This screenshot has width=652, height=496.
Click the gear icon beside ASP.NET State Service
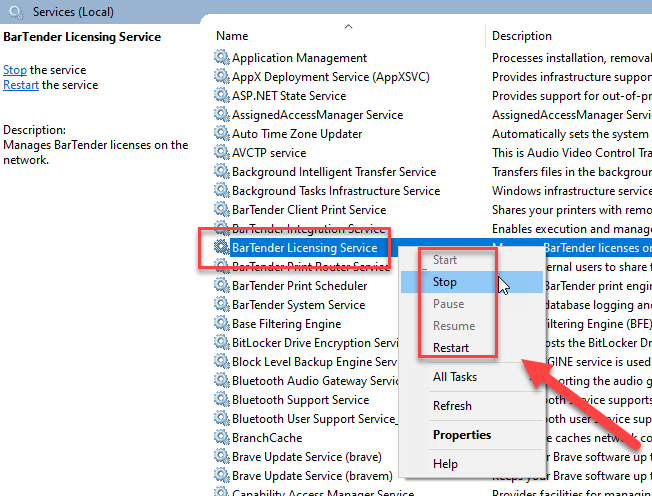(222, 96)
